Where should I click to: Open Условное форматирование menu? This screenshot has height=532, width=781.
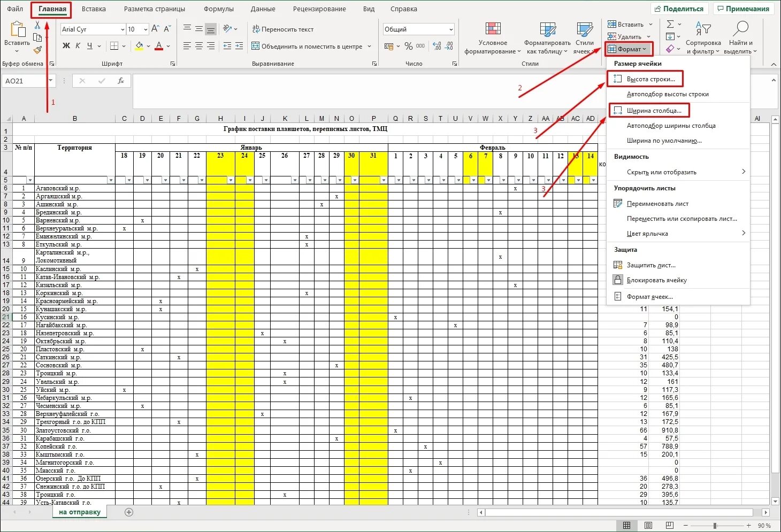pos(493,38)
